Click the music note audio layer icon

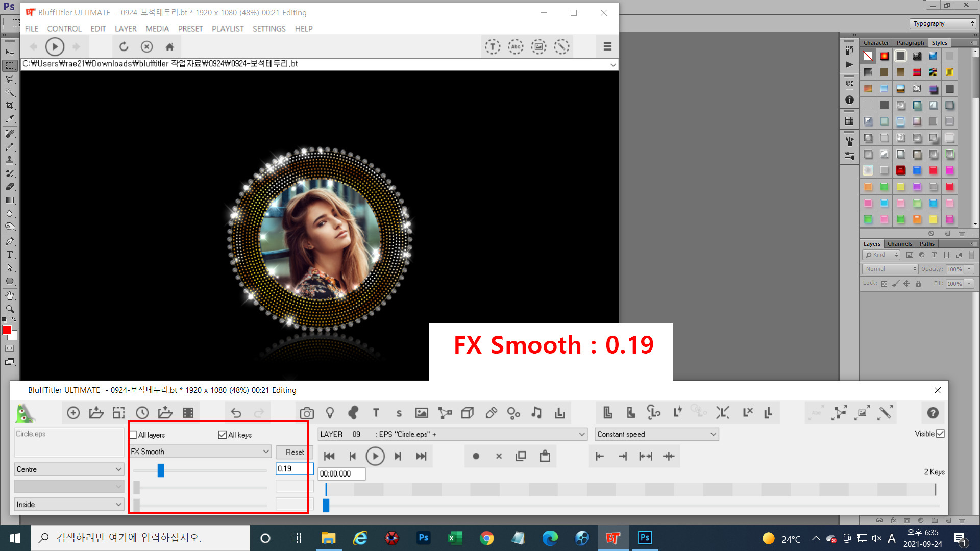(x=536, y=413)
